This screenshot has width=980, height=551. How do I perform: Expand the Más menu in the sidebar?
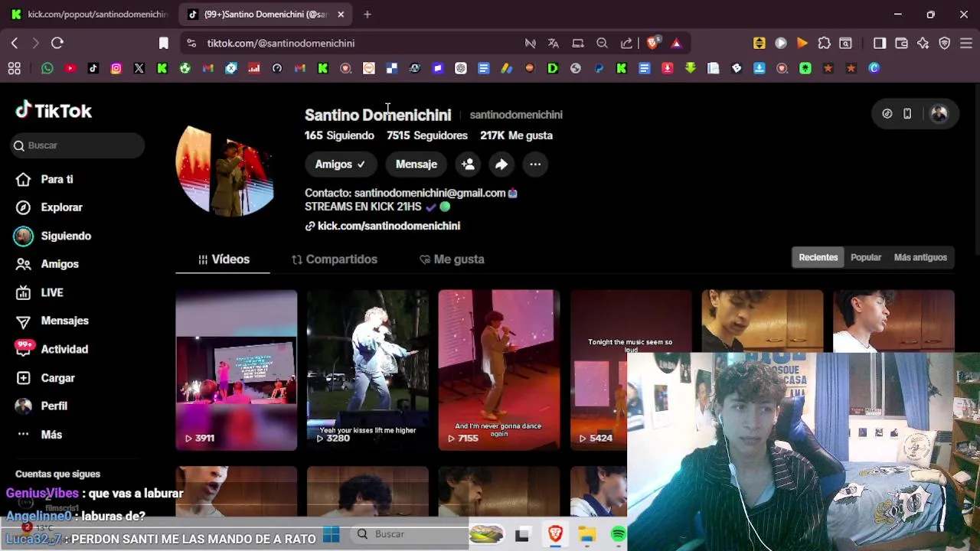point(40,435)
